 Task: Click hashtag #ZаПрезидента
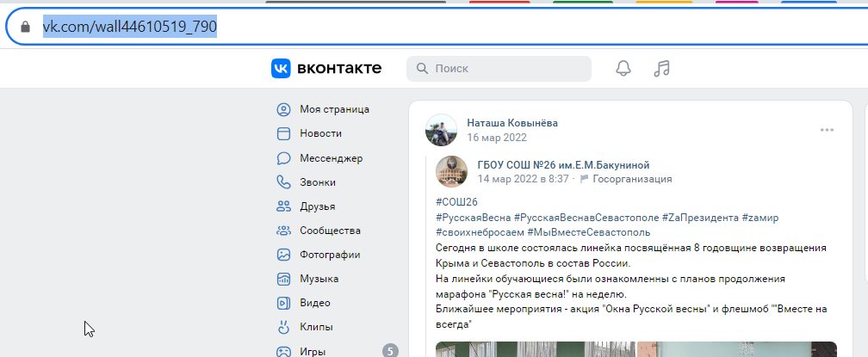tap(700, 218)
